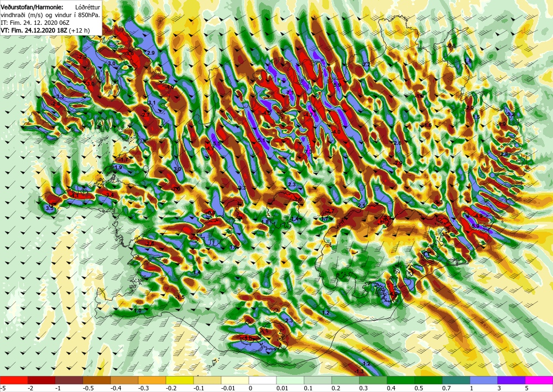Viewport: 553px width, 392px height.
Task: Select the '-0.8' map value label
Action: (451, 46)
